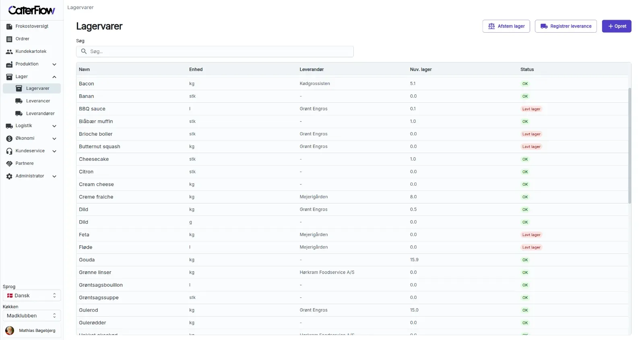Select the Creme fraiche row name

coord(96,197)
